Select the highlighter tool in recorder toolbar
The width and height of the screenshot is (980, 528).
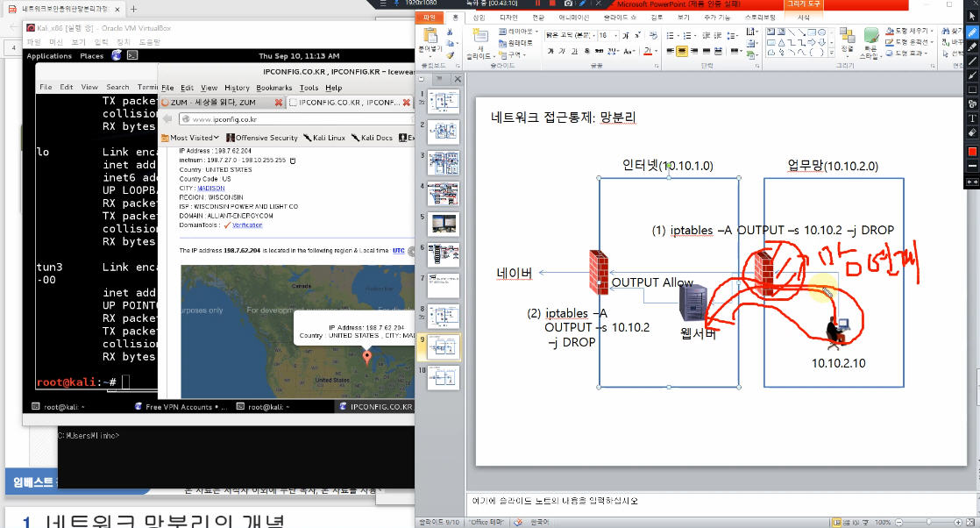(972, 46)
